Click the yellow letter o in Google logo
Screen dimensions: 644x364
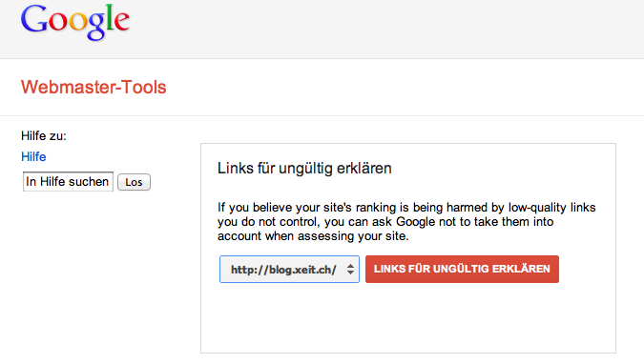[x=78, y=22]
